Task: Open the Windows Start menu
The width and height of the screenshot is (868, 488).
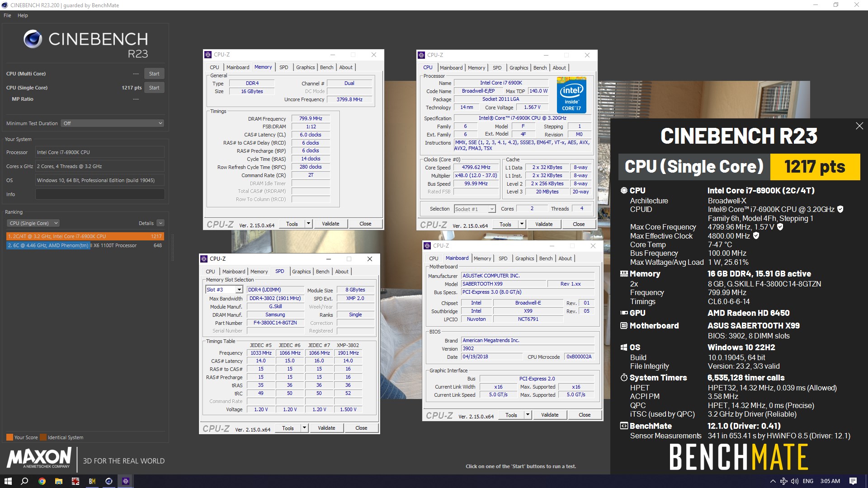Action: [x=8, y=481]
